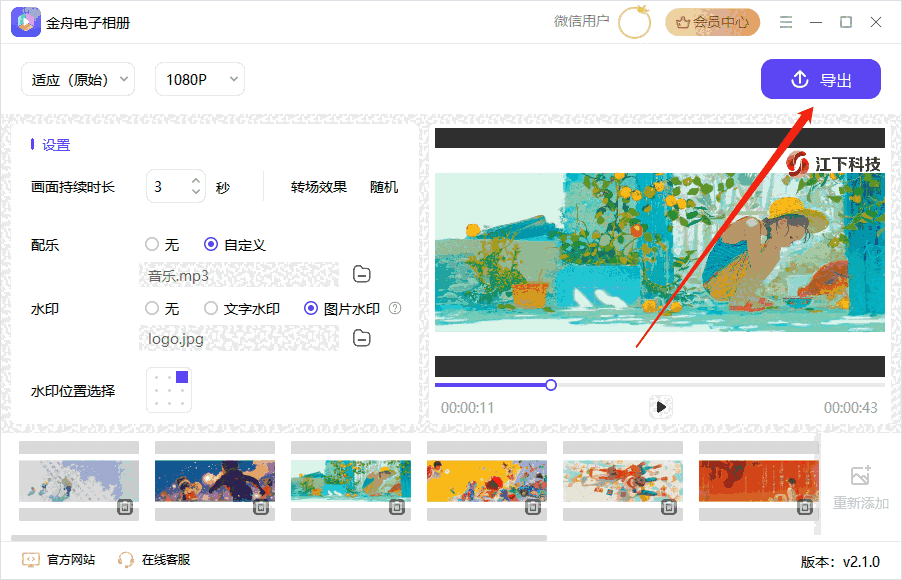Open the hamburger menu near window controls
Screen dimensions: 902x580
786,20
